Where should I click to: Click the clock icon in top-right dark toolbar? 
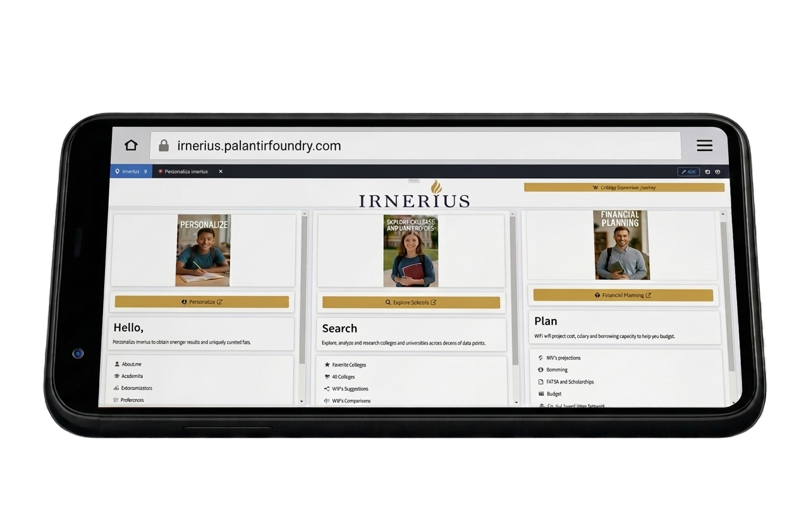pyautogui.click(x=718, y=171)
